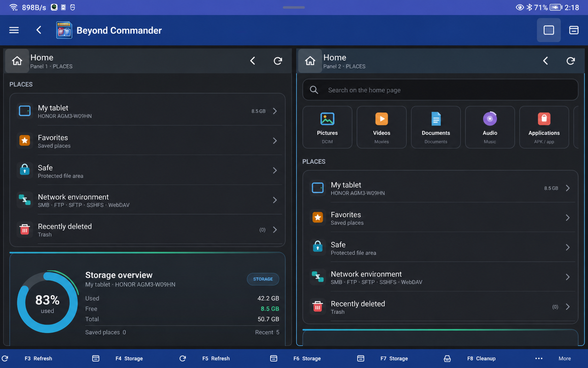Click the tablet icon in Panel 2

click(318, 188)
